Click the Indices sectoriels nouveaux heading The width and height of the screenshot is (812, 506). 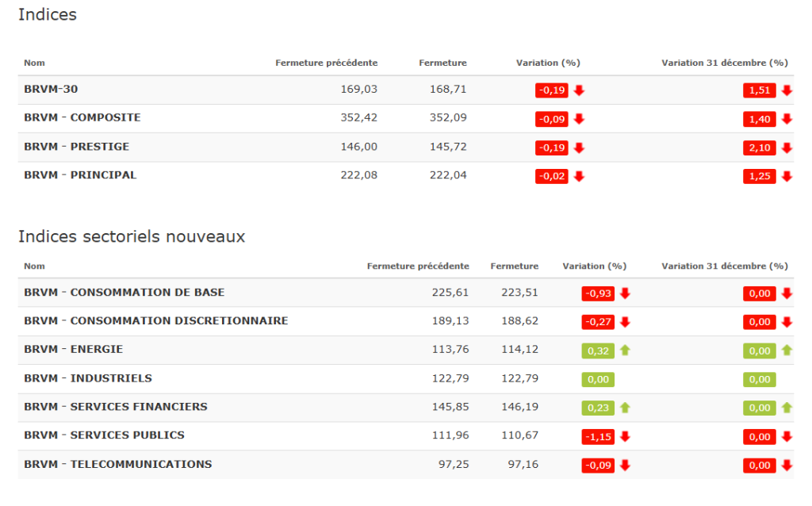coord(132,236)
